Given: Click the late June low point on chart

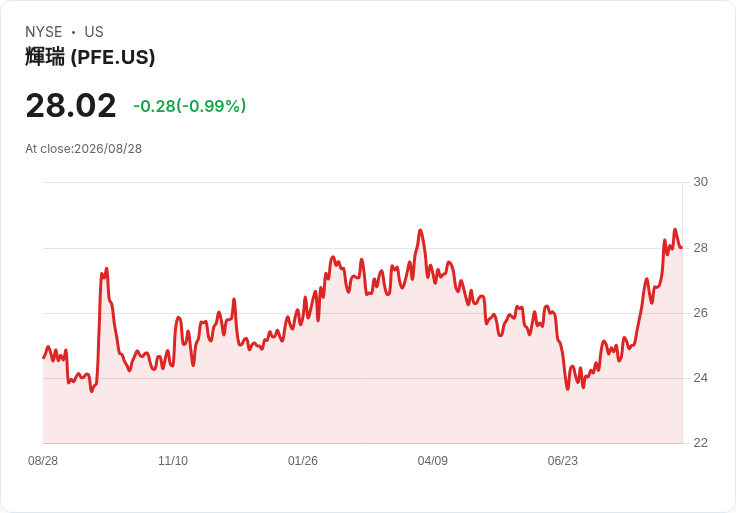Looking at the screenshot, I should click(x=567, y=389).
